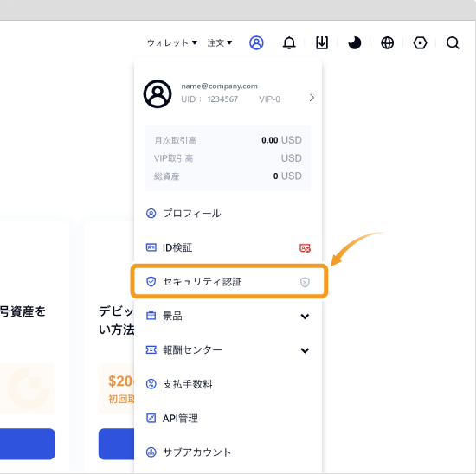Viewport: 476px width, 474px height.
Task: Expand 景品 chevron
Action: [x=305, y=317]
